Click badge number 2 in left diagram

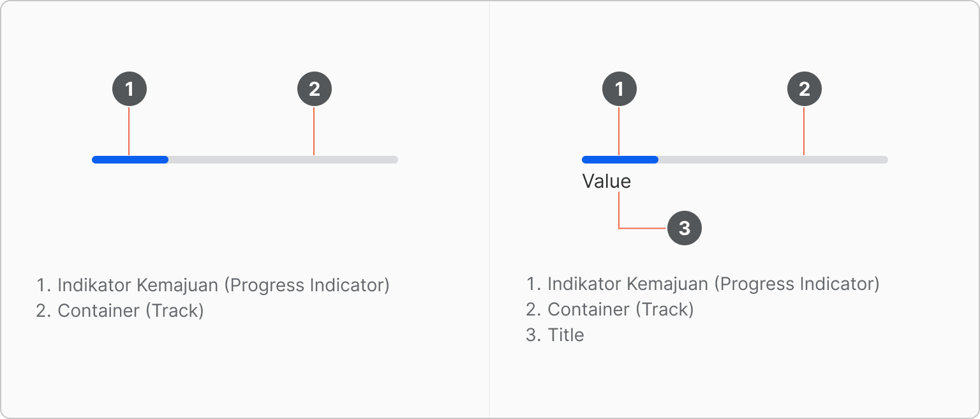[315, 89]
